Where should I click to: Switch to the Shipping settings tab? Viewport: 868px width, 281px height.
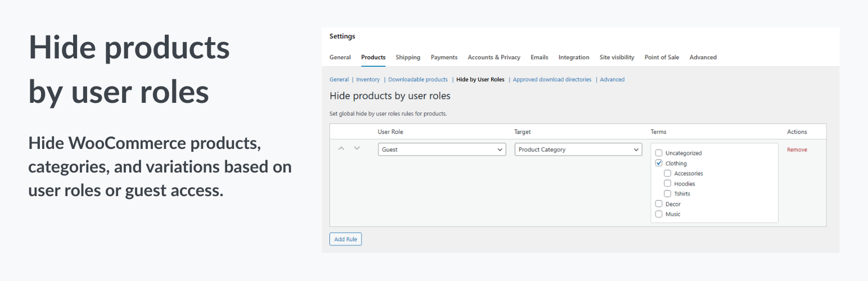coord(408,57)
